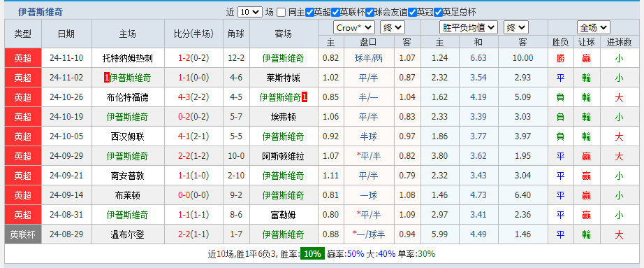The width and height of the screenshot is (644, 268).
Task: Open the 布莱顿 team link
Action: [127, 195]
